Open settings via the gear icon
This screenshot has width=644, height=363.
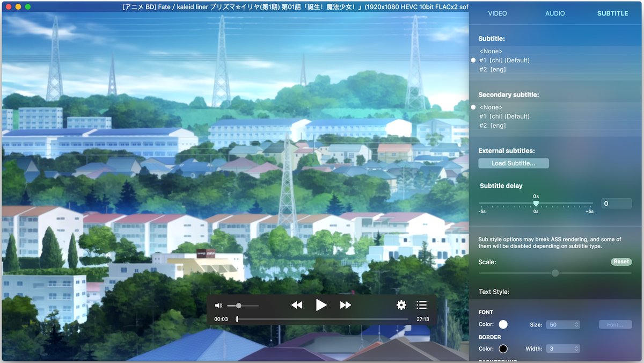(401, 305)
